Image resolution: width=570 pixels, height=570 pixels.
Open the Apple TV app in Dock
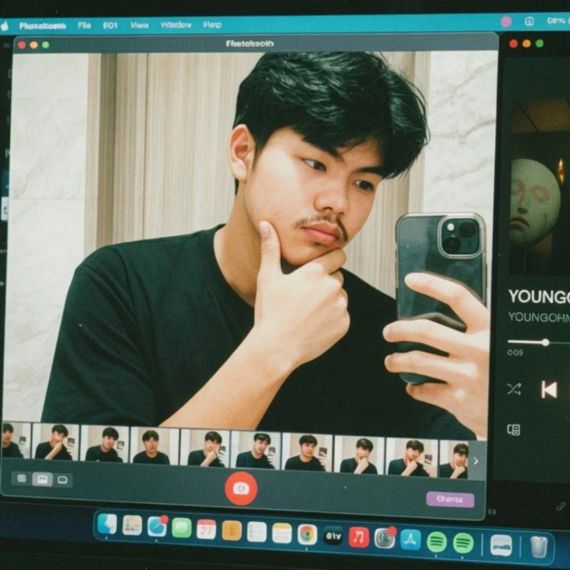pos(333,536)
